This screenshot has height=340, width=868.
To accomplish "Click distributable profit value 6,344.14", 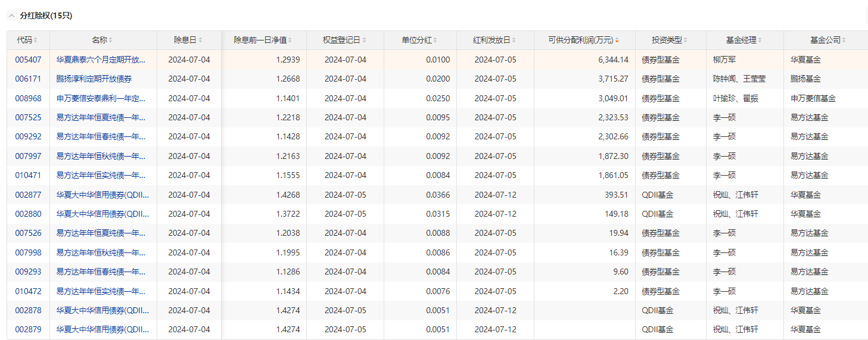I will click(x=613, y=60).
